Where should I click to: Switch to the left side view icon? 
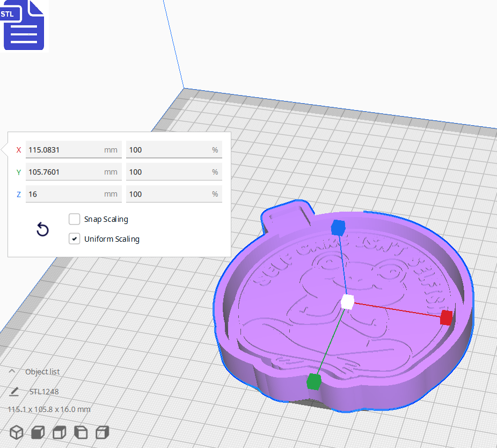(81, 432)
